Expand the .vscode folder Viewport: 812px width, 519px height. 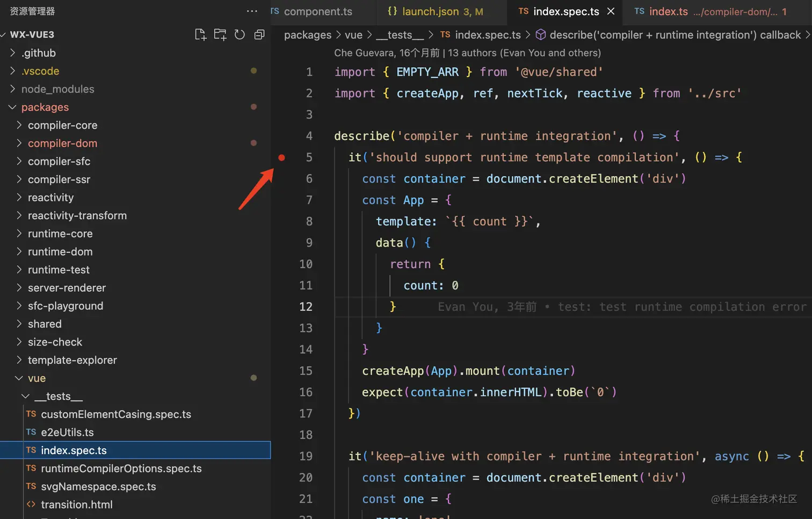[x=135, y=71]
